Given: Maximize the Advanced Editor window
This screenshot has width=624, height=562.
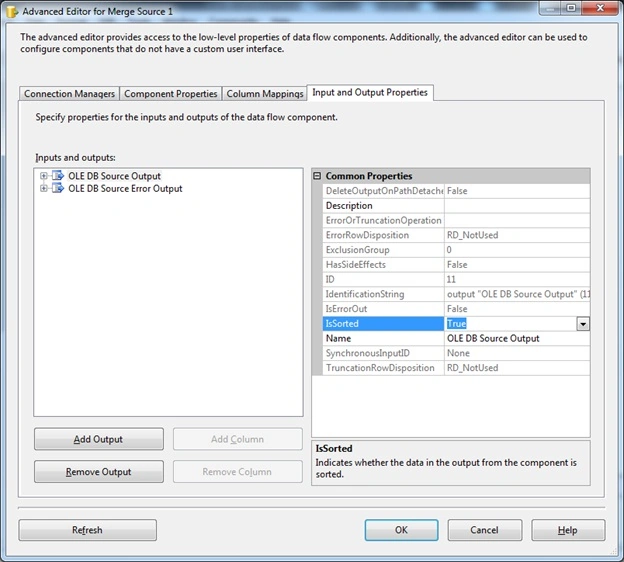Looking at the screenshot, I should [571, 8].
